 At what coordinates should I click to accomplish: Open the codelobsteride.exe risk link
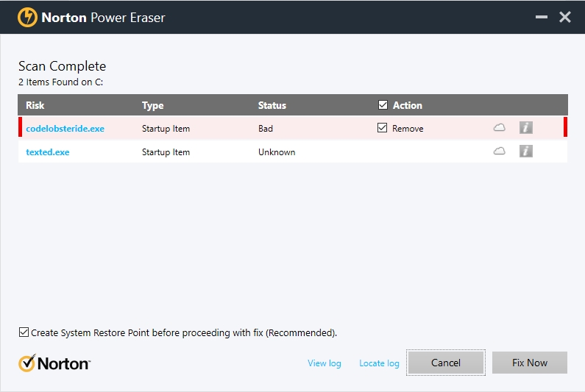(65, 129)
